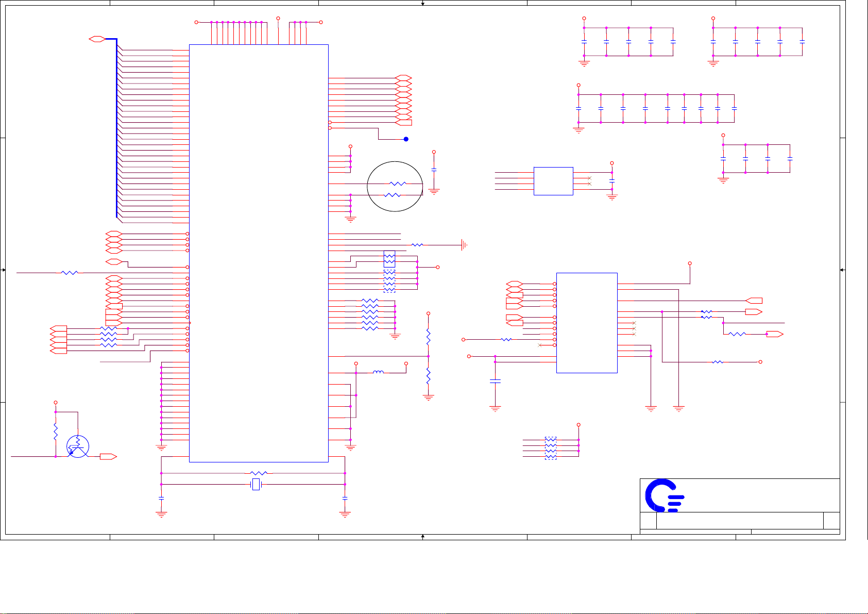Select the rightmost output port beyond the medium IC
The height and width of the screenshot is (614, 868).
coord(775,334)
